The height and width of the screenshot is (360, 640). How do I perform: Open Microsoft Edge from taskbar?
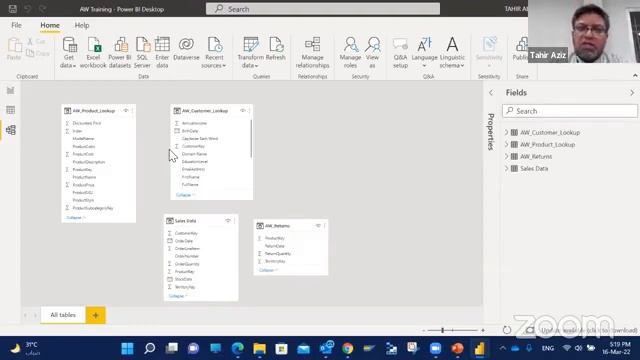tap(238, 348)
